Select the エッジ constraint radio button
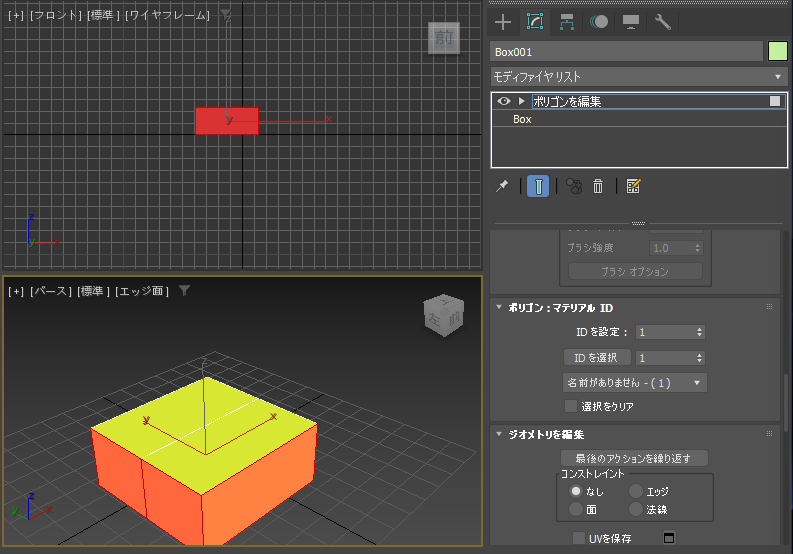793x554 pixels. point(636,491)
